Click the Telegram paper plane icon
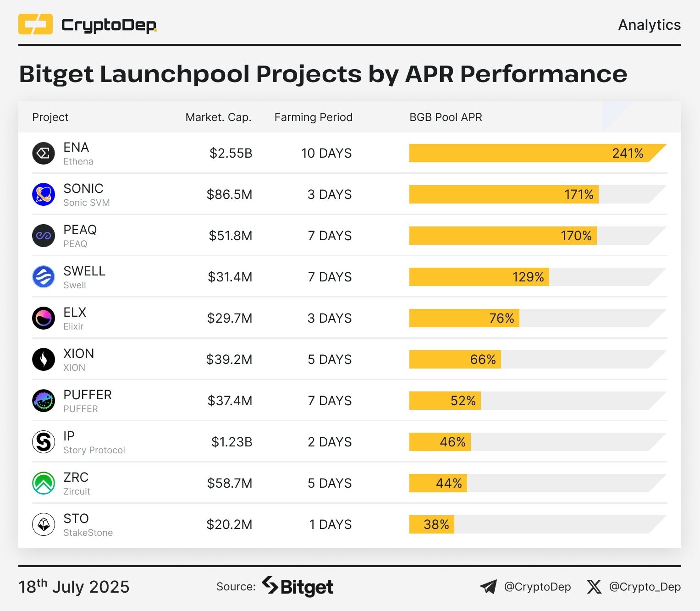 pyautogui.click(x=488, y=587)
